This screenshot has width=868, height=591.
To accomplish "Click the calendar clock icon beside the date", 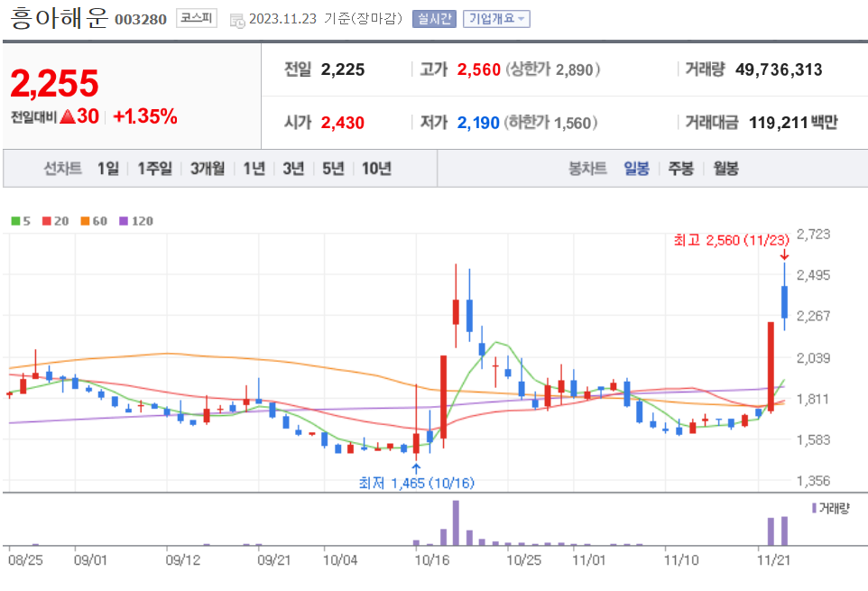I will [237, 21].
